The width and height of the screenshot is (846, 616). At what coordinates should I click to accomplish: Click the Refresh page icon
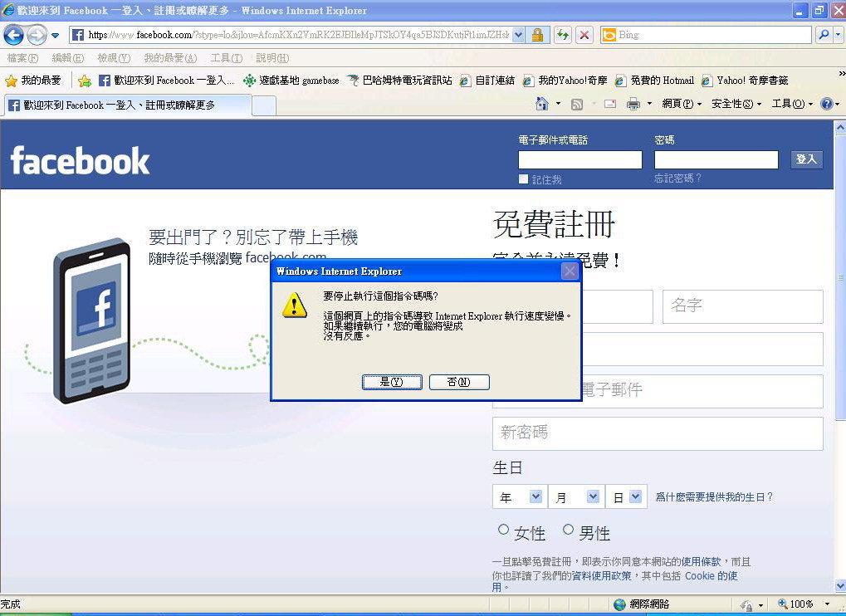(563, 35)
